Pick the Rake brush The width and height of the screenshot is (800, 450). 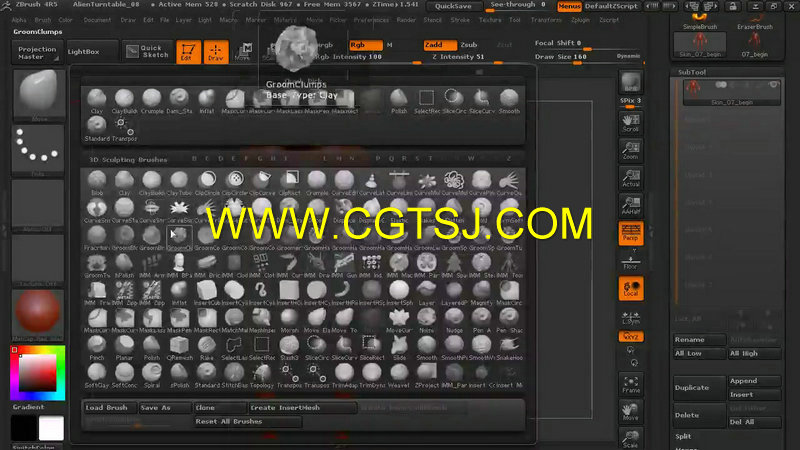207,347
